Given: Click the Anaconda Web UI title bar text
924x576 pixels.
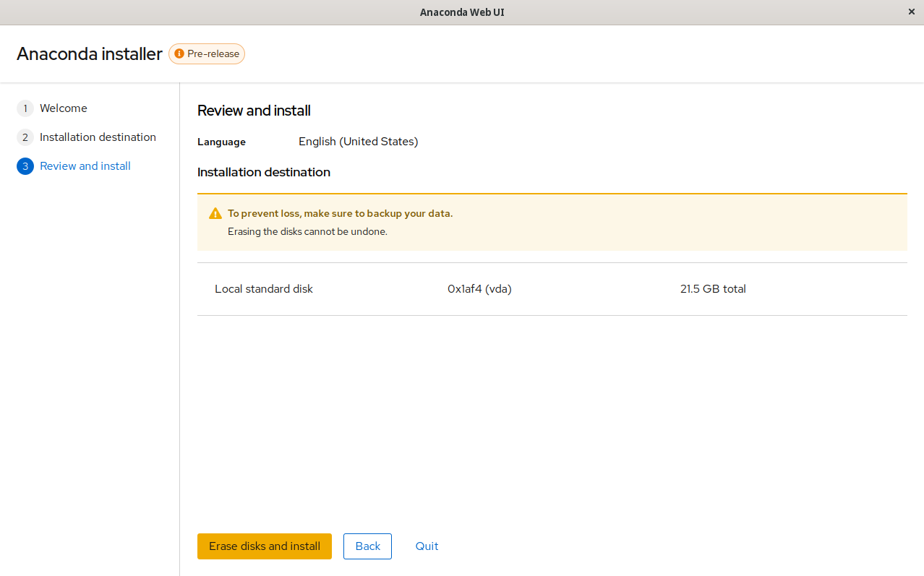Looking at the screenshot, I should 462,12.
